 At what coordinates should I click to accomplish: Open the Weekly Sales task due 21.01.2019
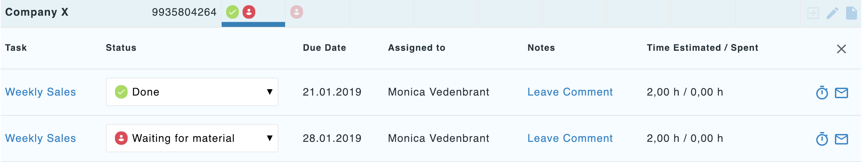click(41, 92)
